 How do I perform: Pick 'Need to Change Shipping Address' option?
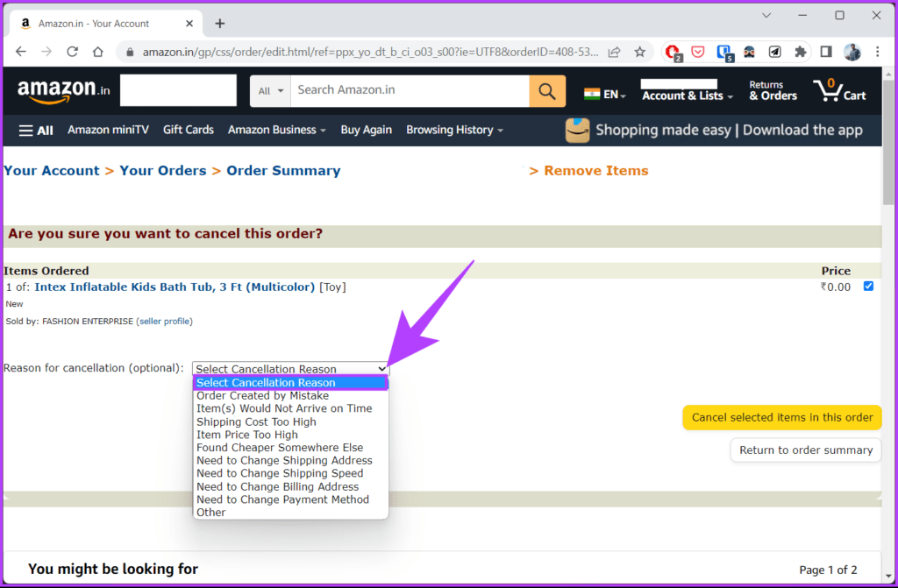(284, 461)
